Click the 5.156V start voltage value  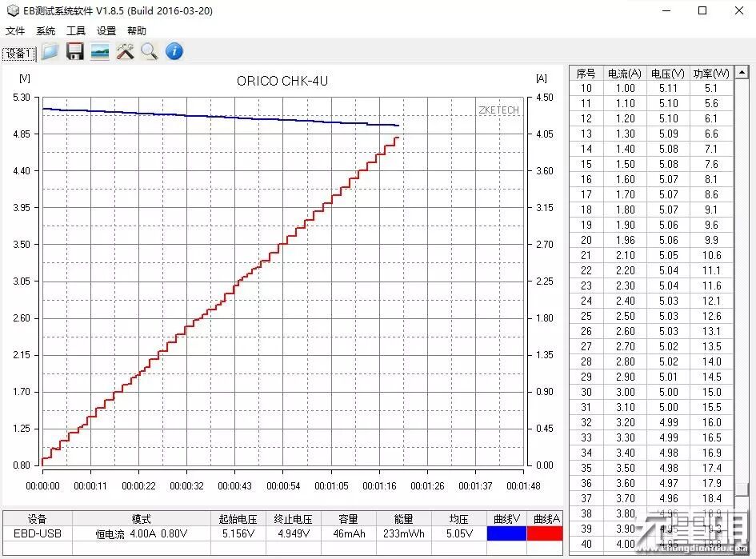click(238, 533)
